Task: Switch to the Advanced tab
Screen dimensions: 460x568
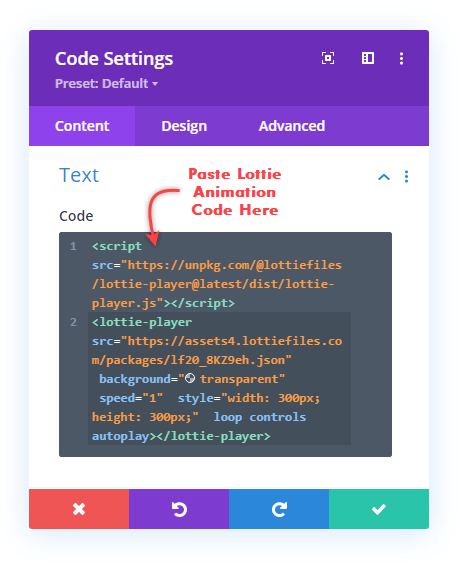Action: click(292, 126)
